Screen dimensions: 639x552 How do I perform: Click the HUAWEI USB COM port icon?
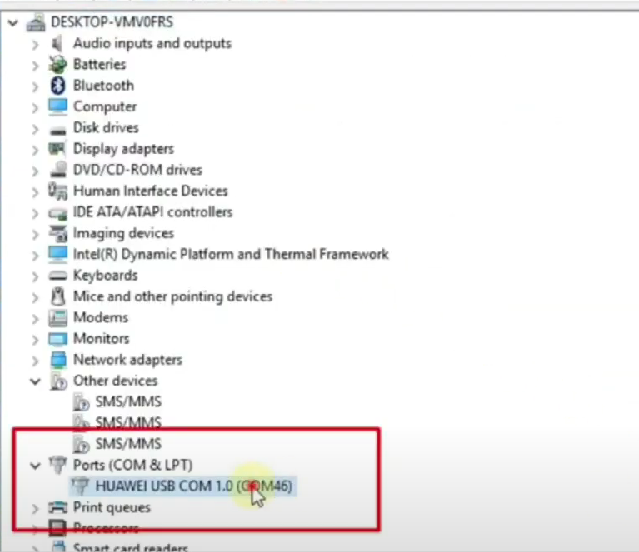tap(80, 486)
